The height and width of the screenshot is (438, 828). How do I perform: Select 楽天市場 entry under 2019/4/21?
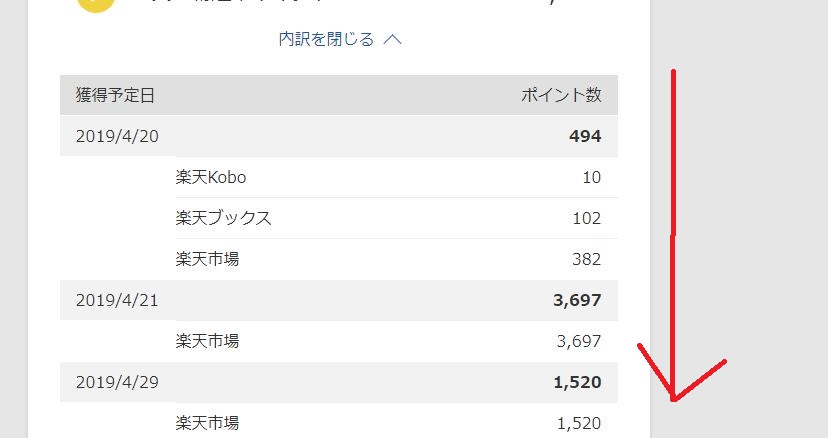(x=207, y=341)
